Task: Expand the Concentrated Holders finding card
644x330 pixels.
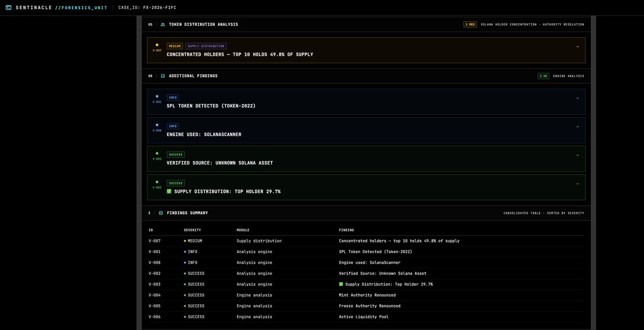Action: [x=577, y=47]
